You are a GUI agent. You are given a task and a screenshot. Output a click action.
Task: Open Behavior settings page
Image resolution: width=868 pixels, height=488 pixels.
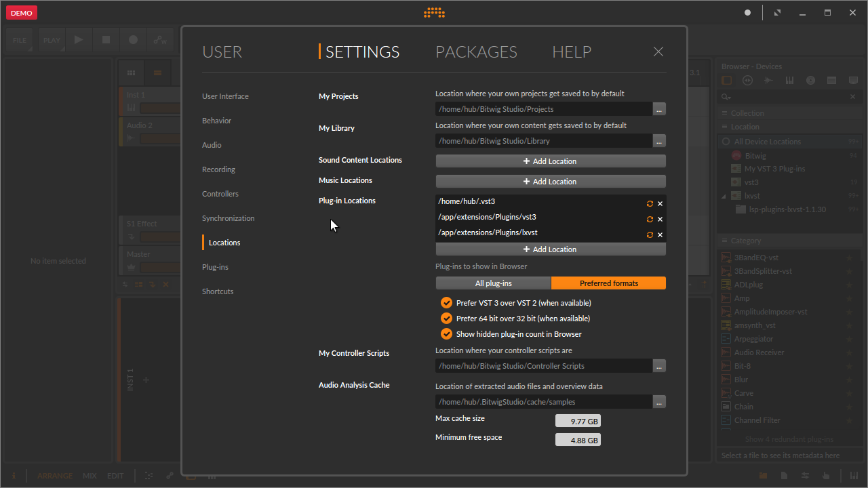(x=216, y=121)
